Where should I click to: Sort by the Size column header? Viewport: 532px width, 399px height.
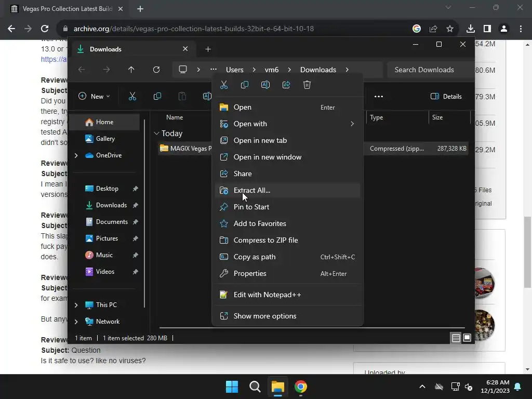[x=437, y=117]
